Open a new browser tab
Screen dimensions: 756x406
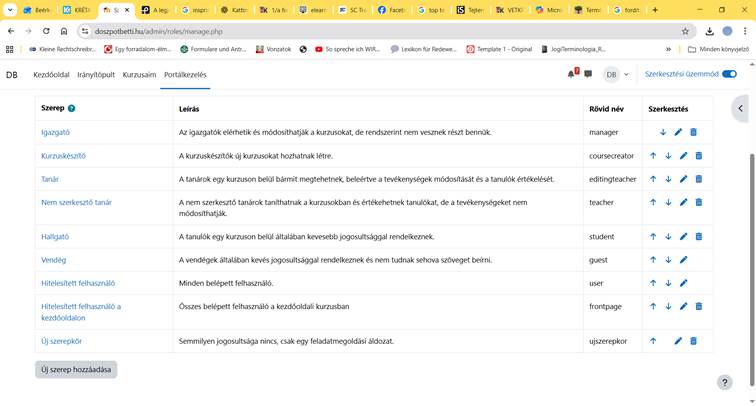655,10
